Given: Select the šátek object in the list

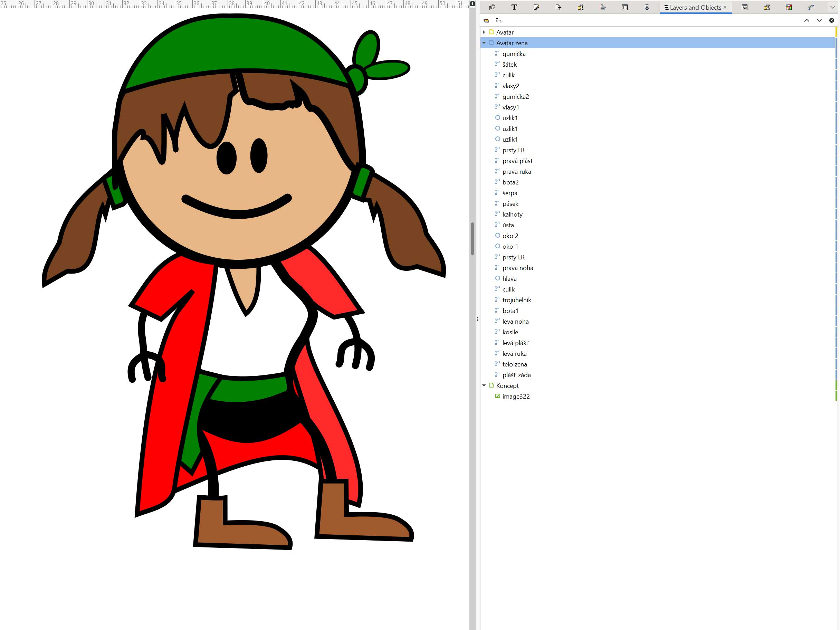Looking at the screenshot, I should (509, 65).
